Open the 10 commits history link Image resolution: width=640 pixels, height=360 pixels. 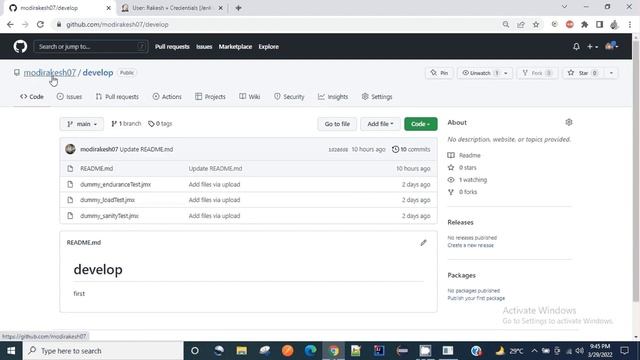411,149
